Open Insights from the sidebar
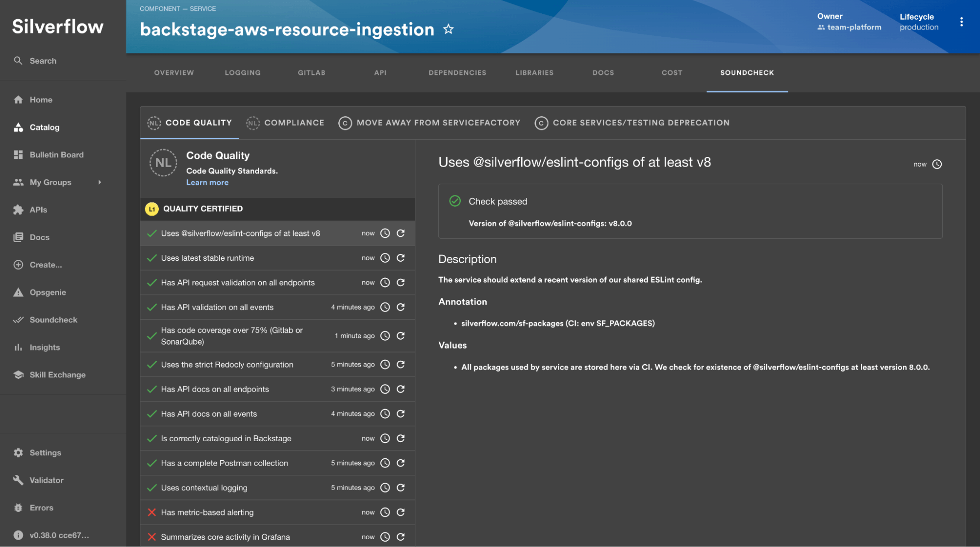980x547 pixels. 45,347
